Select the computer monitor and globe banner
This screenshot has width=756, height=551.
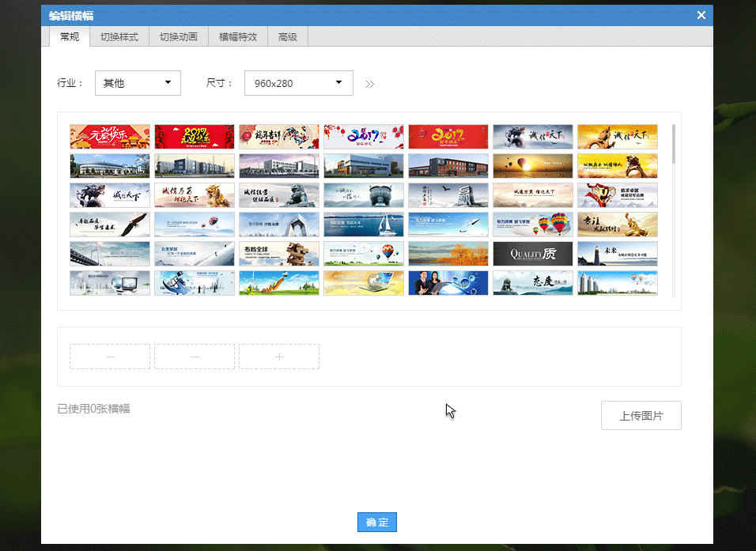point(110,283)
